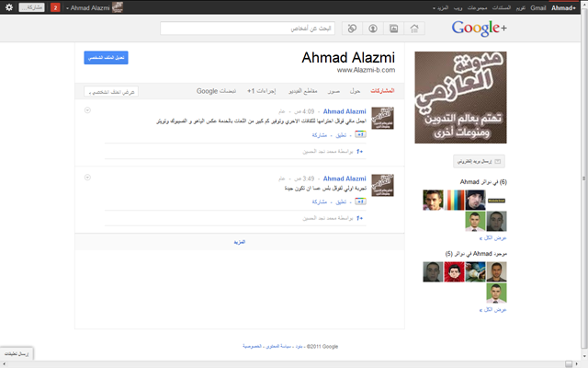Open the Circles icon in navigation bar

point(352,29)
